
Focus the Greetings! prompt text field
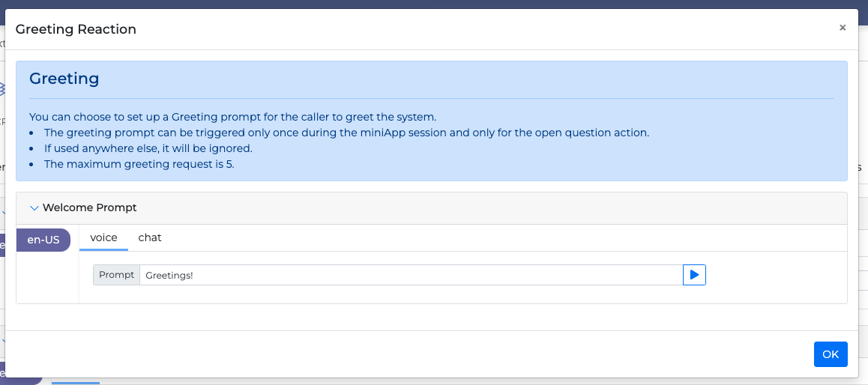(411, 275)
